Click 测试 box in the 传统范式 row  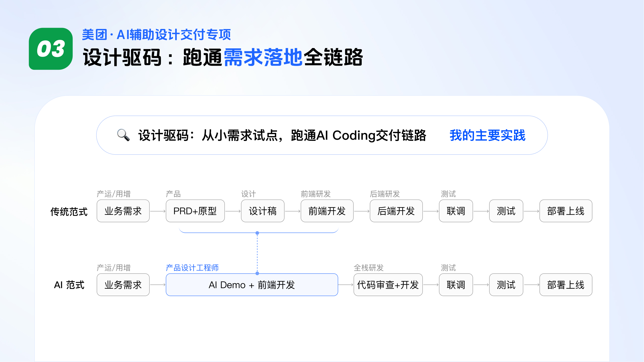click(x=506, y=211)
